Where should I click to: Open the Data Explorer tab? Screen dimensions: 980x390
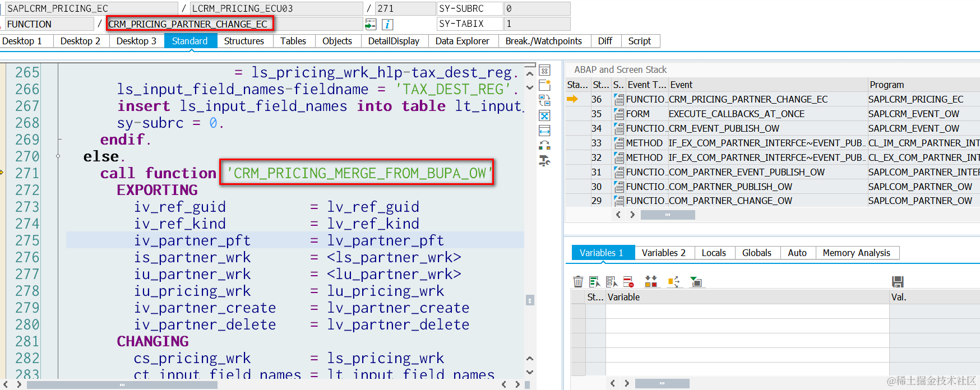pos(463,41)
